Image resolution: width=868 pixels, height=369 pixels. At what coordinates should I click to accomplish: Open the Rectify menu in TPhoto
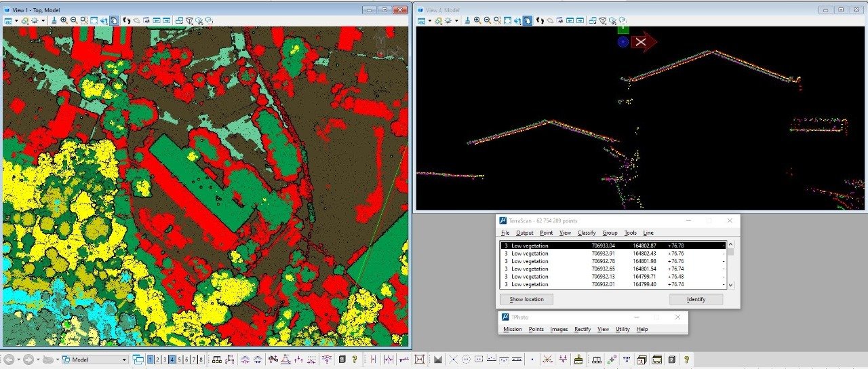(x=582, y=329)
